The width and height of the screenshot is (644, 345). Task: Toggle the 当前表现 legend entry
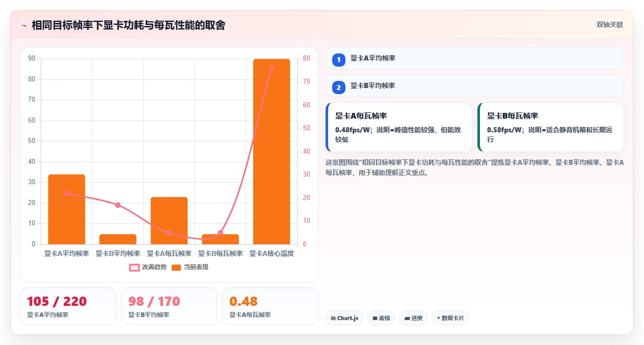pyautogui.click(x=190, y=267)
